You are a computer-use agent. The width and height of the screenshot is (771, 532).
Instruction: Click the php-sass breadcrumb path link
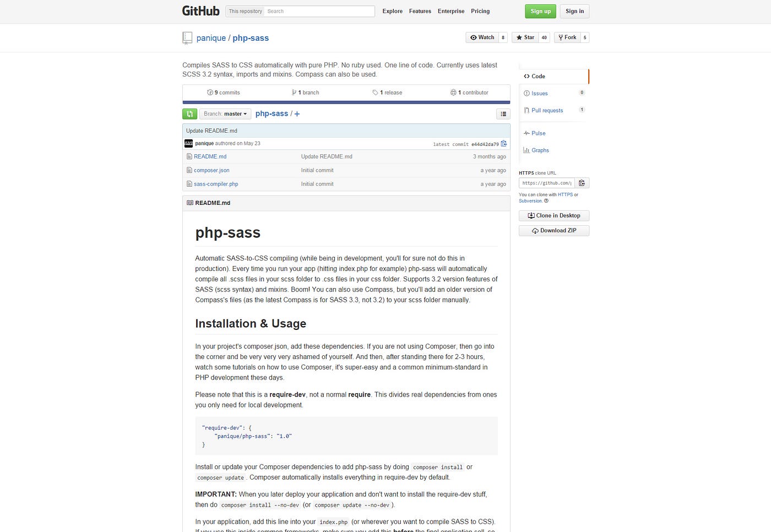click(272, 113)
